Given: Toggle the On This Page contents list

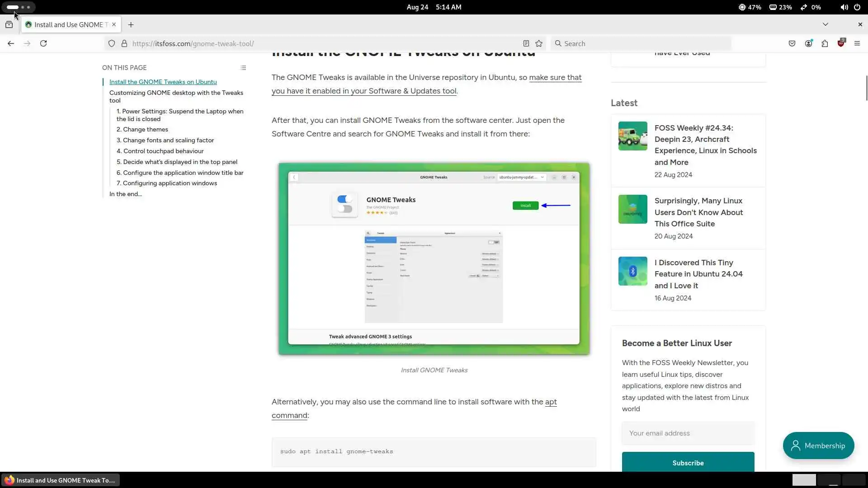Looking at the screenshot, I should (243, 68).
